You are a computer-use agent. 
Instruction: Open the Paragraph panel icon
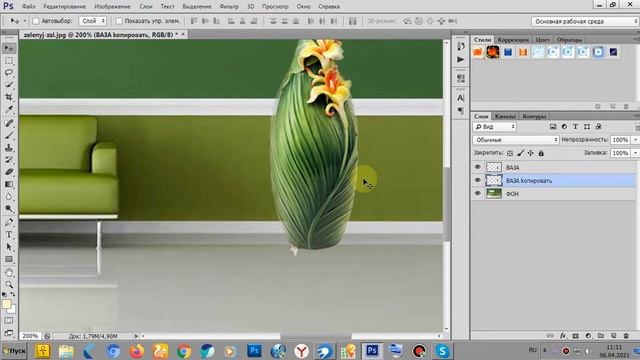tap(461, 110)
